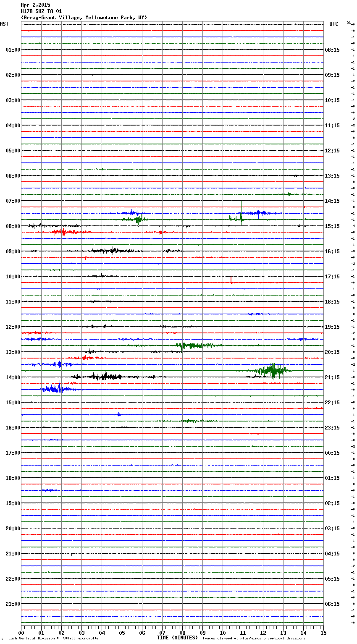The width and height of the screenshot is (357, 644).
Task: Click the bottom axis minute tick "08"
Action: (182, 633)
